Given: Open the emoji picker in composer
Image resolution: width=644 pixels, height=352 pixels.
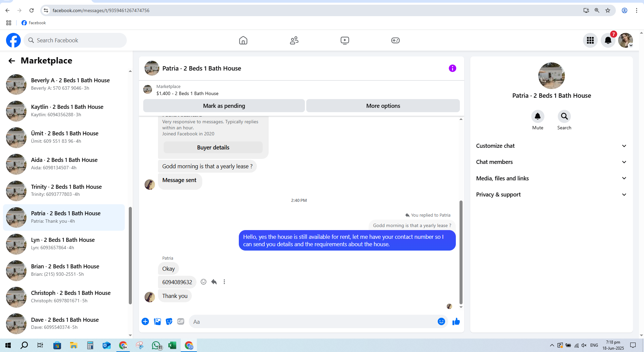Looking at the screenshot, I should point(441,321).
